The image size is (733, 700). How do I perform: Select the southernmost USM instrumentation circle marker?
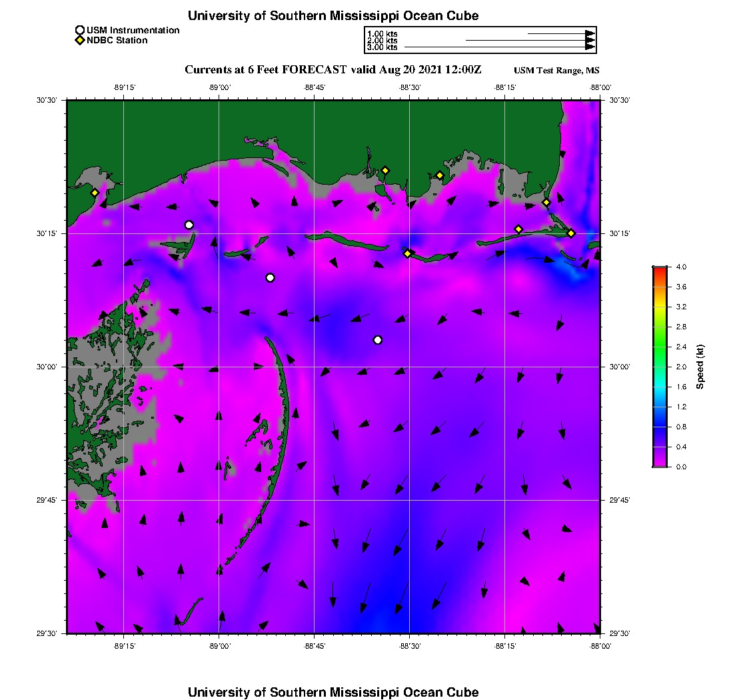(x=378, y=340)
